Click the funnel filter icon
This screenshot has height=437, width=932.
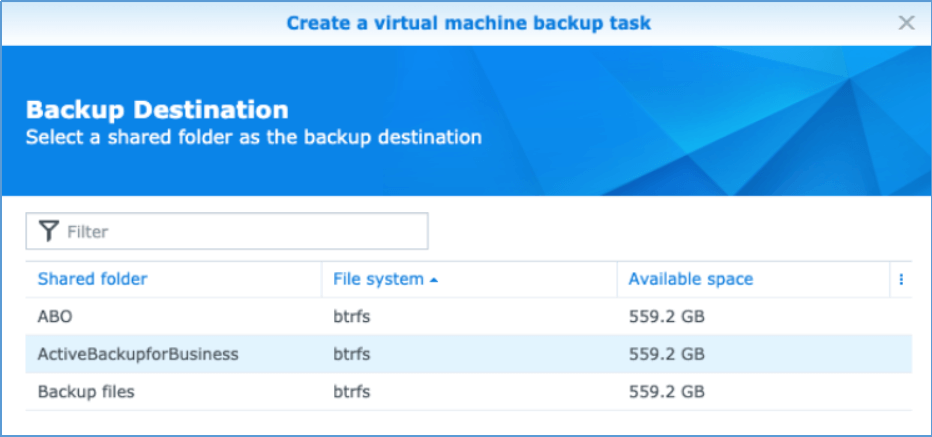[x=48, y=231]
